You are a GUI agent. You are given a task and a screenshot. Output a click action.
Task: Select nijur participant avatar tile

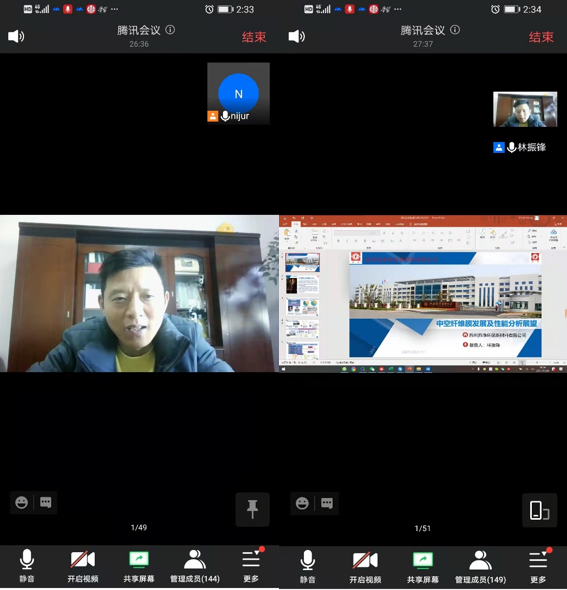coord(239,93)
